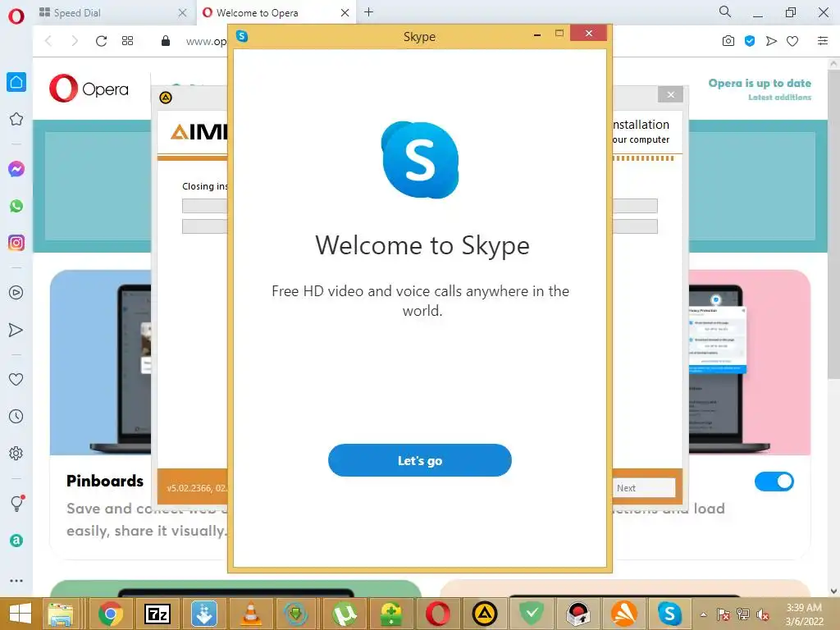The height and width of the screenshot is (630, 840).
Task: Open the heart Pinboards icon in the sidebar
Action: 16,379
